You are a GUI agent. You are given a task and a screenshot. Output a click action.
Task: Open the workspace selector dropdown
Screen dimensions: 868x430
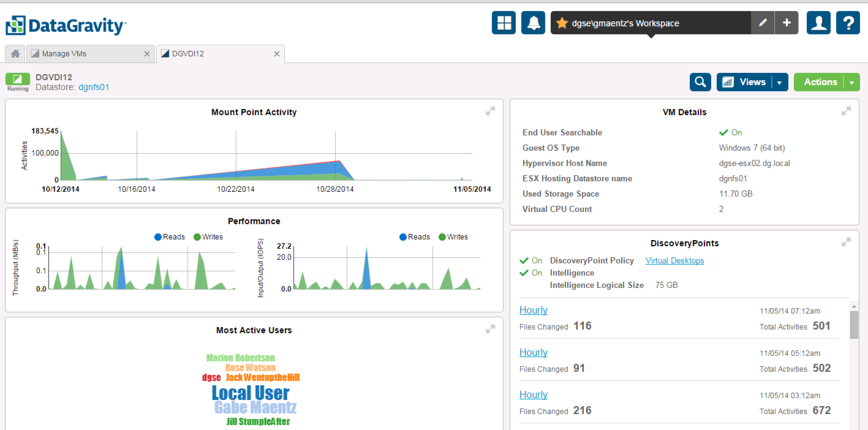[651, 23]
